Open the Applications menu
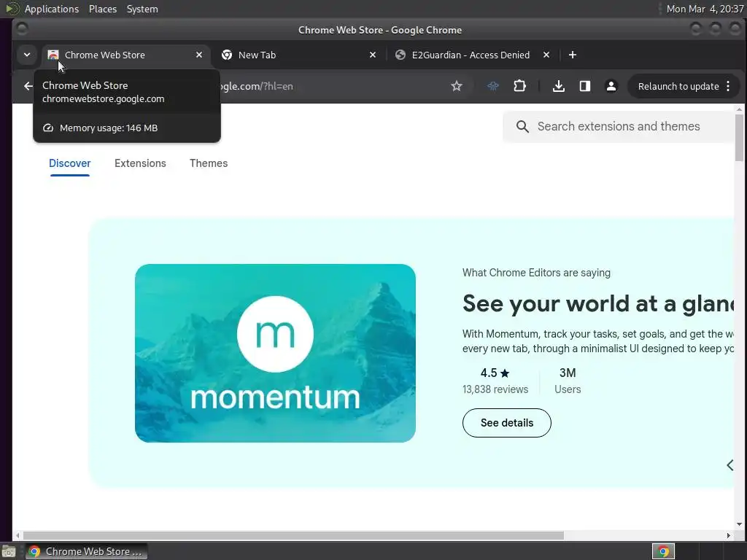Screen dimensions: 747x560 pos(52,9)
